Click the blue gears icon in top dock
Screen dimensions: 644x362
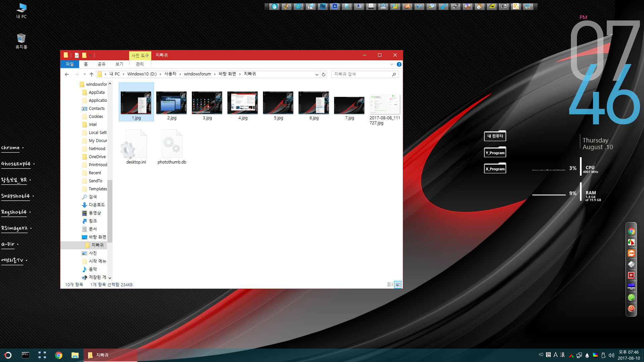pyautogui.click(x=443, y=6)
